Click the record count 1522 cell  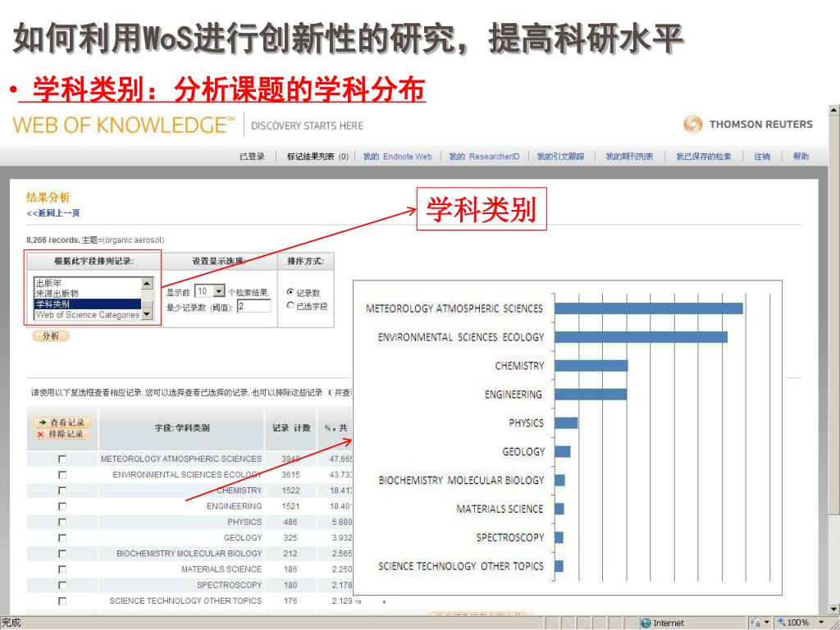[291, 491]
